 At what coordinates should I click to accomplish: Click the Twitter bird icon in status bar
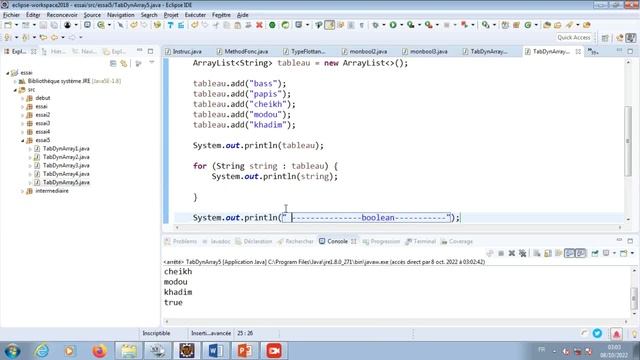(x=597, y=333)
